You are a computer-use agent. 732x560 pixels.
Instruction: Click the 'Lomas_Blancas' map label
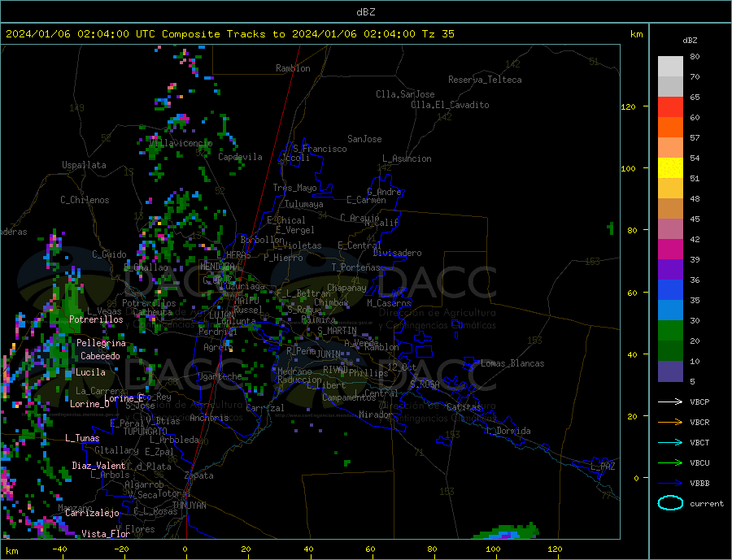pyautogui.click(x=512, y=363)
